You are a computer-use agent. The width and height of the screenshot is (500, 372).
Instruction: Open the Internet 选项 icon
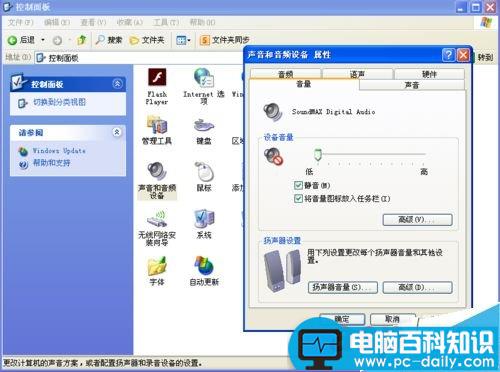(x=204, y=77)
